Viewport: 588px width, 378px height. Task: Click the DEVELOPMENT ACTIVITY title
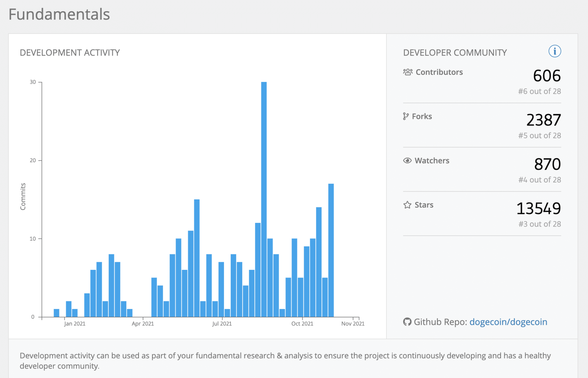(x=70, y=52)
